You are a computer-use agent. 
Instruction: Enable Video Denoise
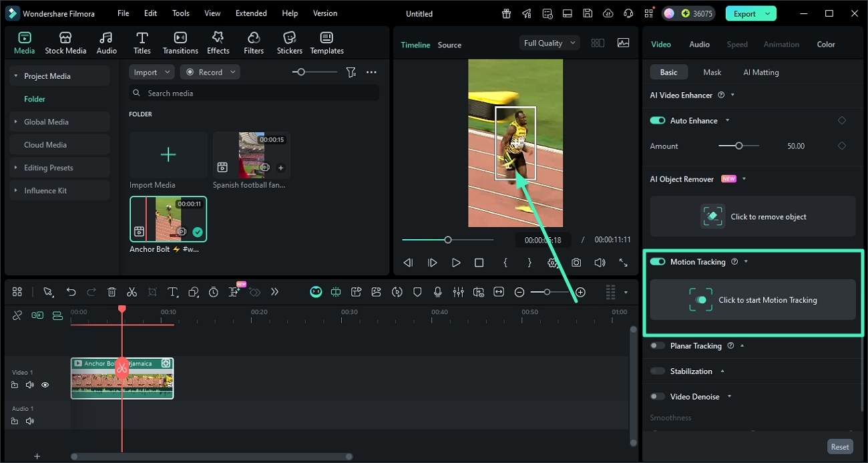click(x=657, y=396)
